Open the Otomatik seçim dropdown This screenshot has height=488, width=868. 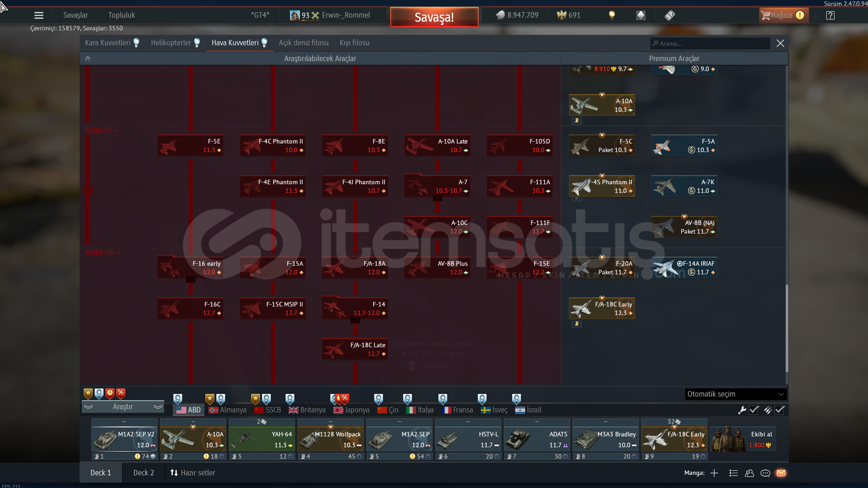click(x=735, y=394)
